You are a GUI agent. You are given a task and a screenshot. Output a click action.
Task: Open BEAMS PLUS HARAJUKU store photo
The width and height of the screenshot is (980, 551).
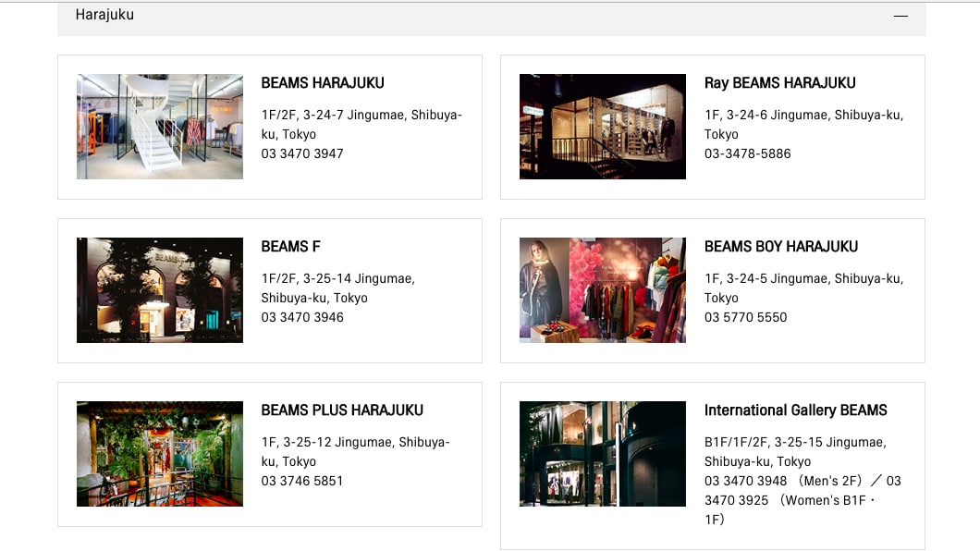[x=160, y=454]
